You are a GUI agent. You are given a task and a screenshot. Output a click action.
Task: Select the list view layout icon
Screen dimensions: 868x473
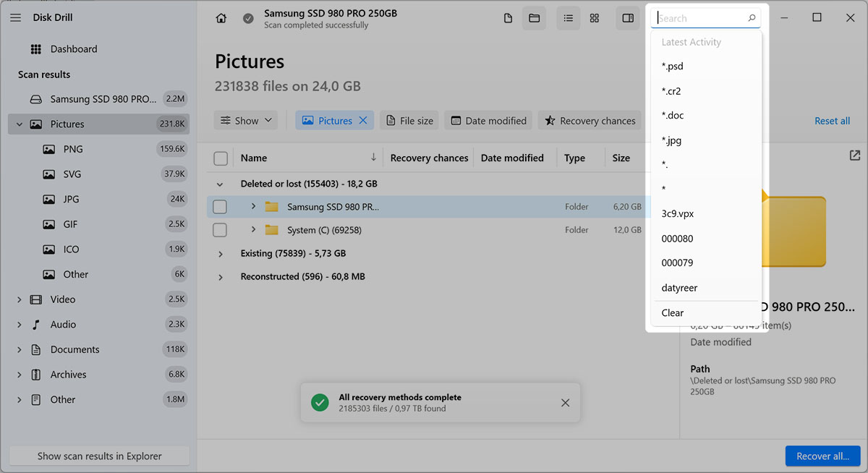point(568,18)
